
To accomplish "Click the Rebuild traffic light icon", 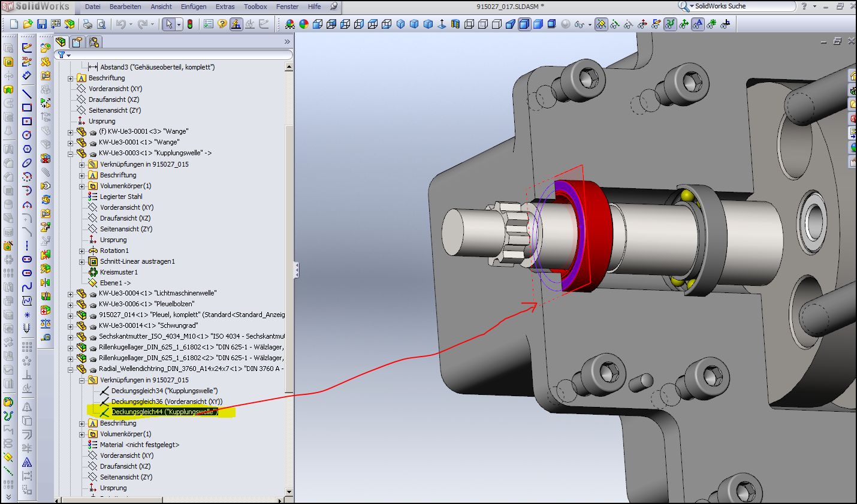I will tap(190, 25).
